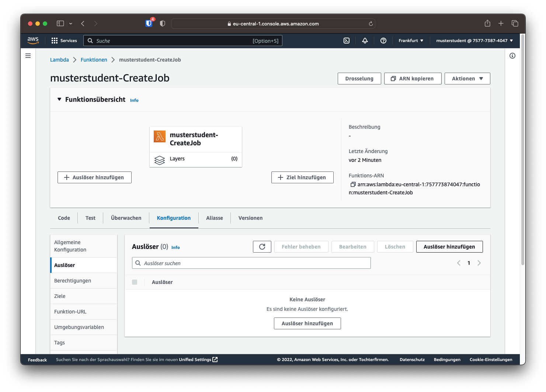Open notifications bell icon
Image resolution: width=546 pixels, height=392 pixels.
tap(365, 41)
